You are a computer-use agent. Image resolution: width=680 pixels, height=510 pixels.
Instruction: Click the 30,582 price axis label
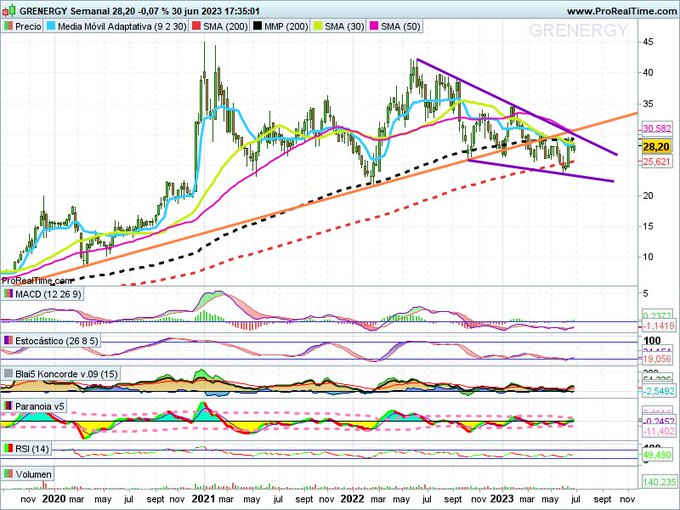[657, 128]
